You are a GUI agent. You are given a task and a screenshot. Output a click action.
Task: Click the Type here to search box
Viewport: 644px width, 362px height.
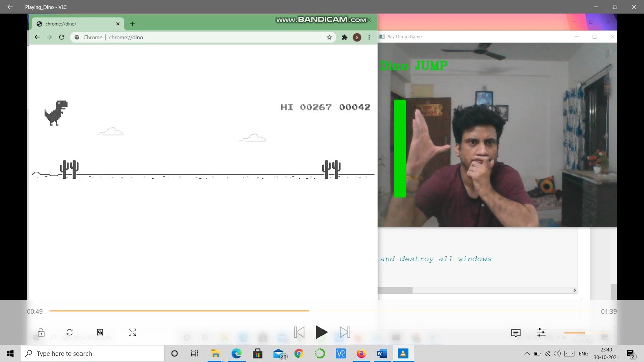coord(92,353)
